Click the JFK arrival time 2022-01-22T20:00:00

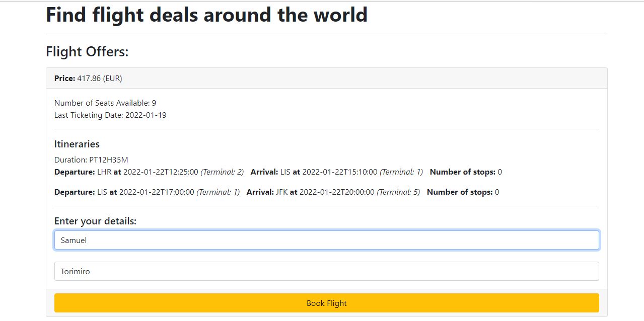337,192
